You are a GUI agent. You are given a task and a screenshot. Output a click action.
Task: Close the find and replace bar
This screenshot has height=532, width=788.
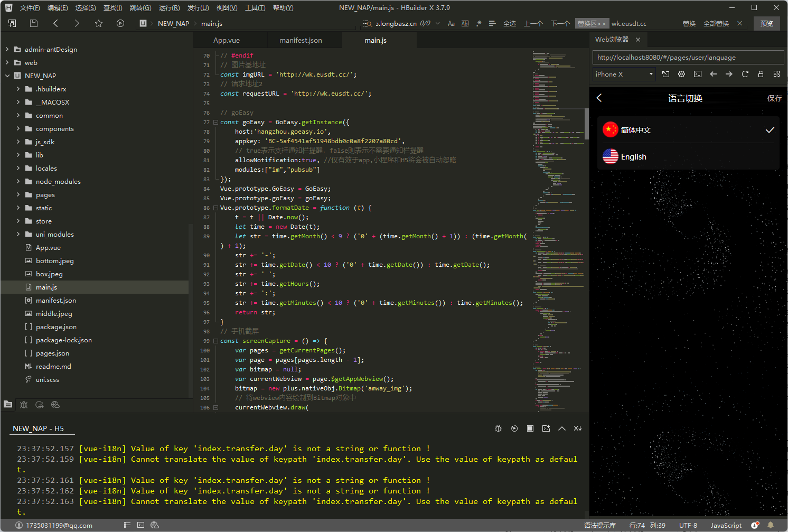click(x=739, y=23)
